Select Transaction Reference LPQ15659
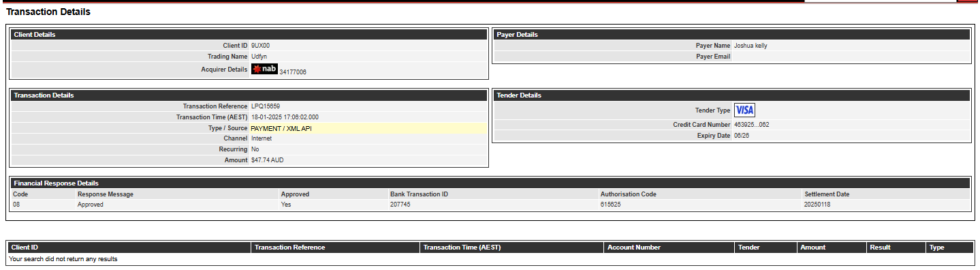 266,106
